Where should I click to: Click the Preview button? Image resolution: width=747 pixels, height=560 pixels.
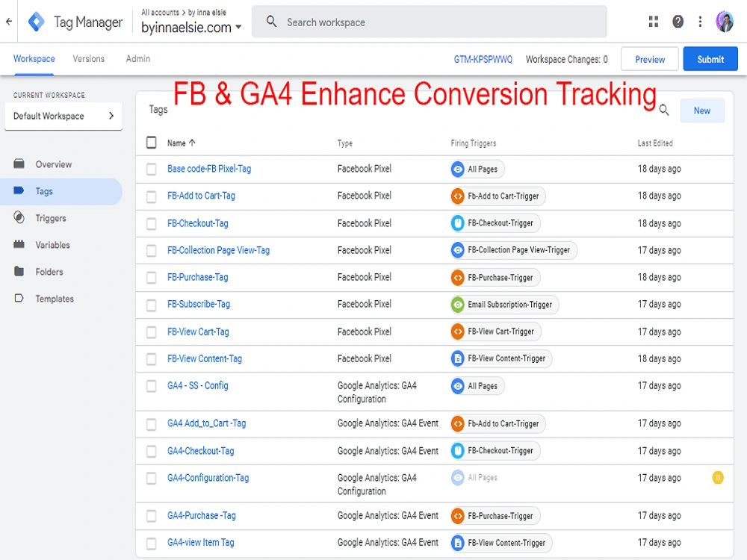(650, 59)
